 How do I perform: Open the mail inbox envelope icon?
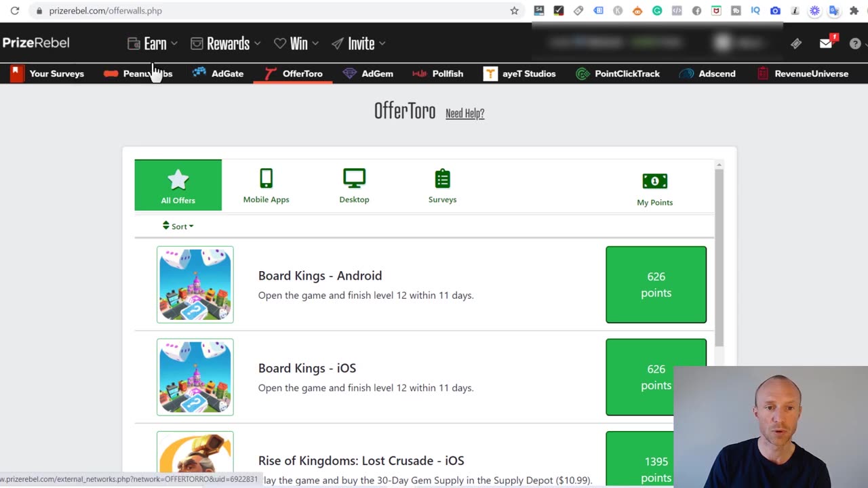pos(826,43)
